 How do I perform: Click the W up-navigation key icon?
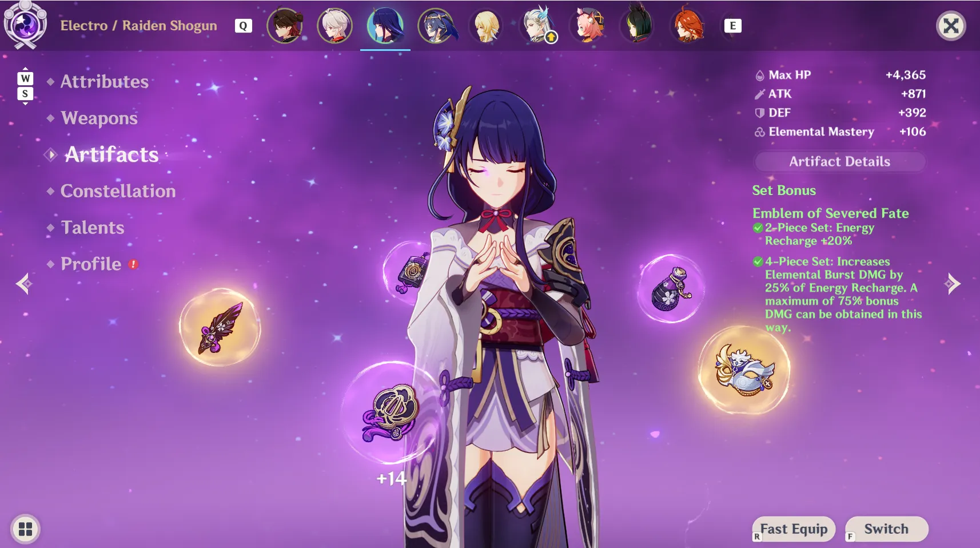(x=25, y=78)
